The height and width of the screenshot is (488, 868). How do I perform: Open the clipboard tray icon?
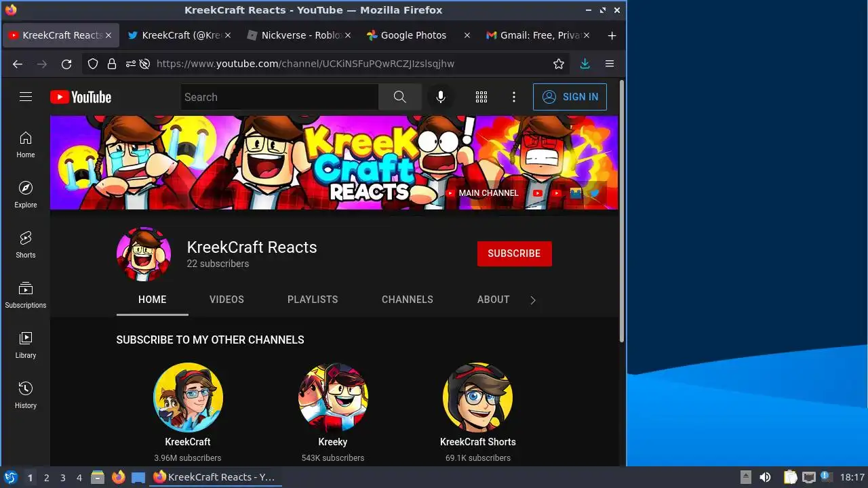coord(790,477)
